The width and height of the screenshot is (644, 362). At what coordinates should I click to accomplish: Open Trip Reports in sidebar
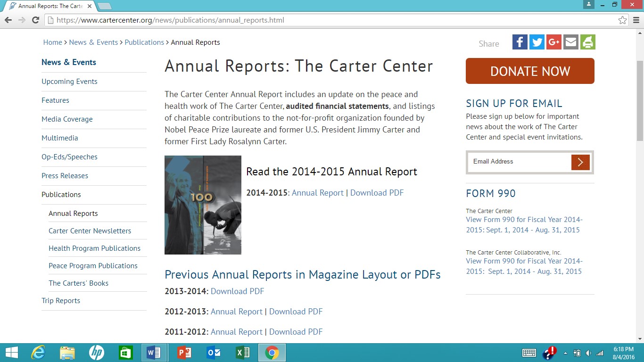tap(61, 301)
